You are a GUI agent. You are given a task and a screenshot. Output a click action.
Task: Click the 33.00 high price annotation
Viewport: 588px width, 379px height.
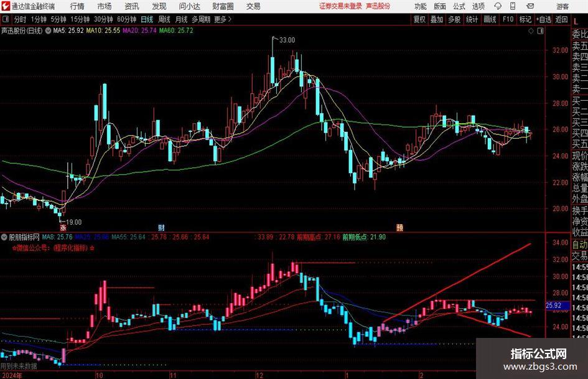tap(287, 40)
